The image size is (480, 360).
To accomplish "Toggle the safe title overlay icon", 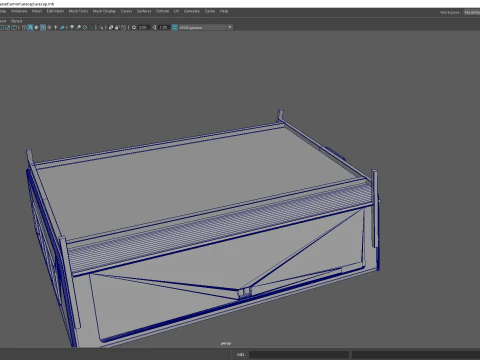I will [14, 27].
